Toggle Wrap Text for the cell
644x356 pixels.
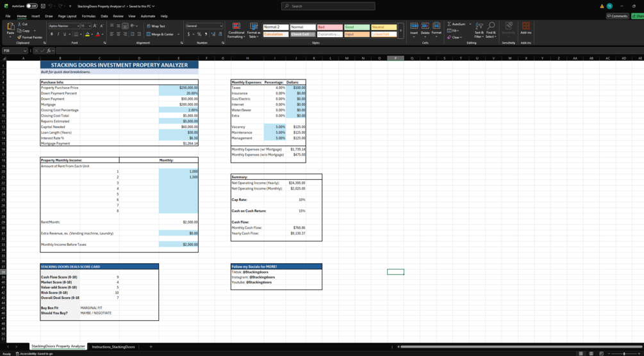coord(155,26)
